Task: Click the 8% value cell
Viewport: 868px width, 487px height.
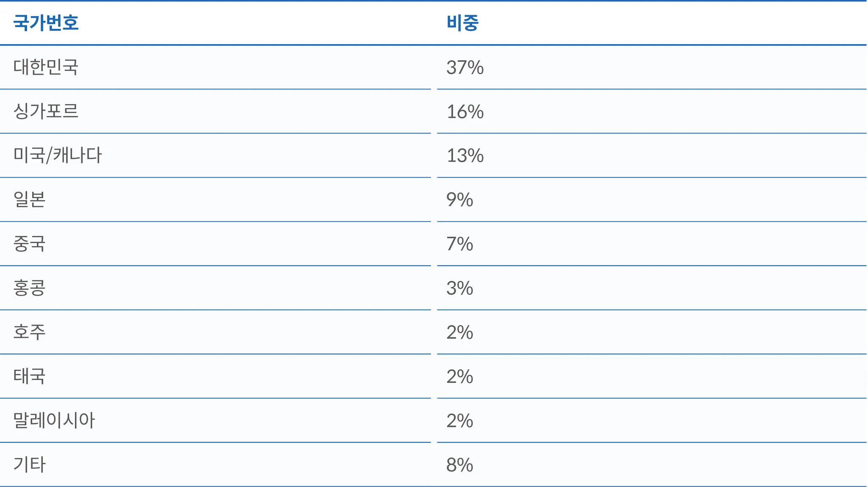Action: (459, 465)
